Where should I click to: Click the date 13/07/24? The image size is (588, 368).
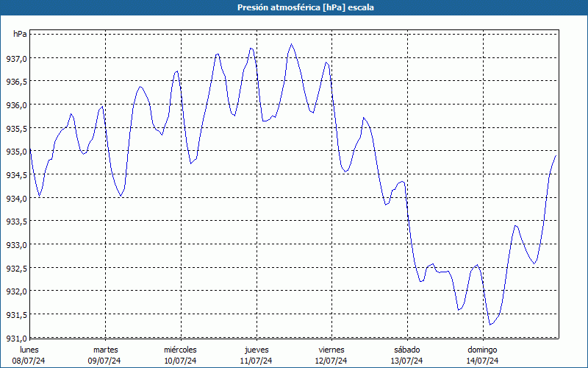pyautogui.click(x=406, y=361)
